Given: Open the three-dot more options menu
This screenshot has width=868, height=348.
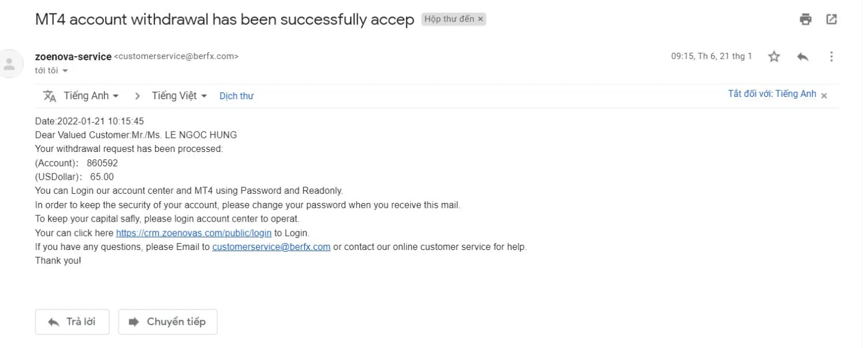Looking at the screenshot, I should (x=831, y=56).
